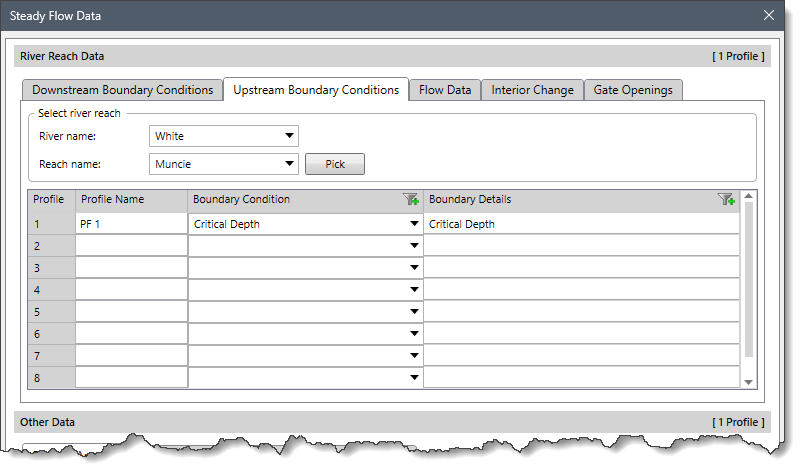Click the Profile Name column header
This screenshot has width=800, height=466.
(131, 200)
